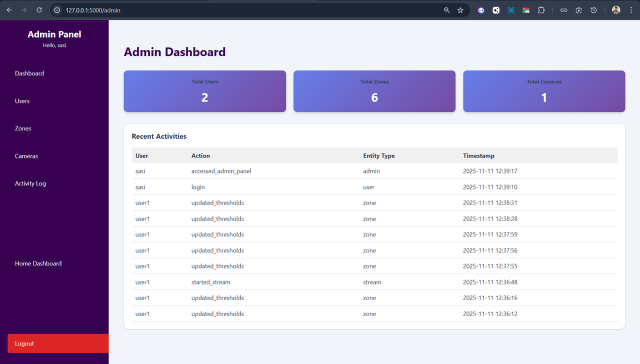Go to Home Dashboard from the sidebar
This screenshot has height=364, width=640.
pos(38,263)
